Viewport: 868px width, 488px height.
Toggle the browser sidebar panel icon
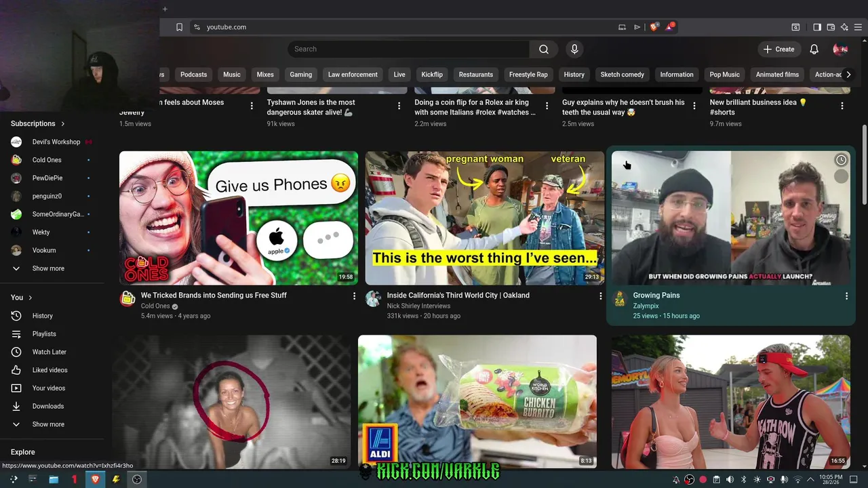click(816, 27)
